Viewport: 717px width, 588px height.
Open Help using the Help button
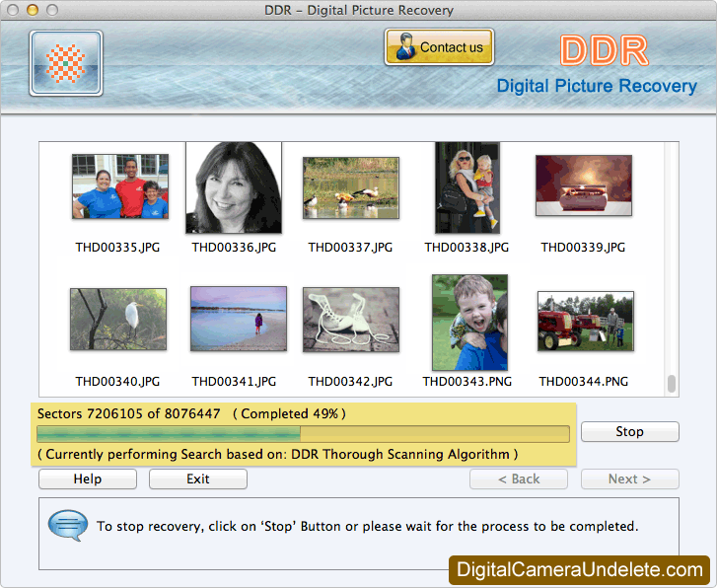click(88, 479)
